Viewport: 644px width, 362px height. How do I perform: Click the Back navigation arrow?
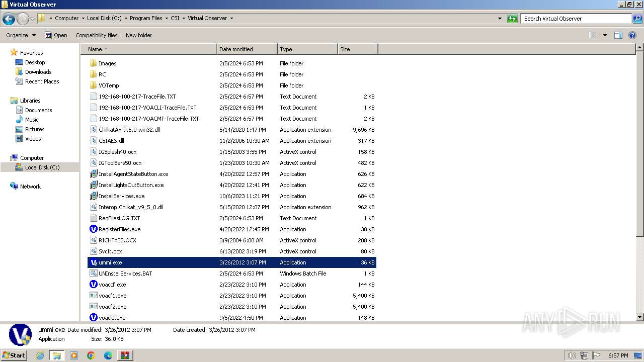pos(9,19)
